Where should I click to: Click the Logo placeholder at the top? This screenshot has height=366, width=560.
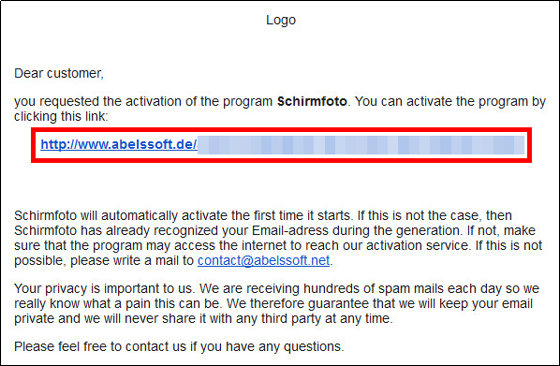tap(281, 20)
